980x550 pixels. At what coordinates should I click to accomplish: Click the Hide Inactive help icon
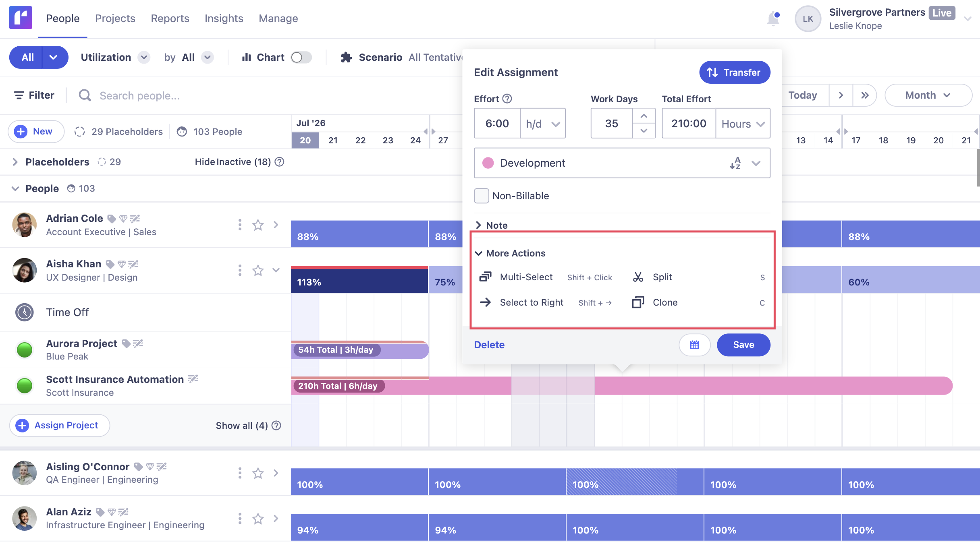pos(279,162)
